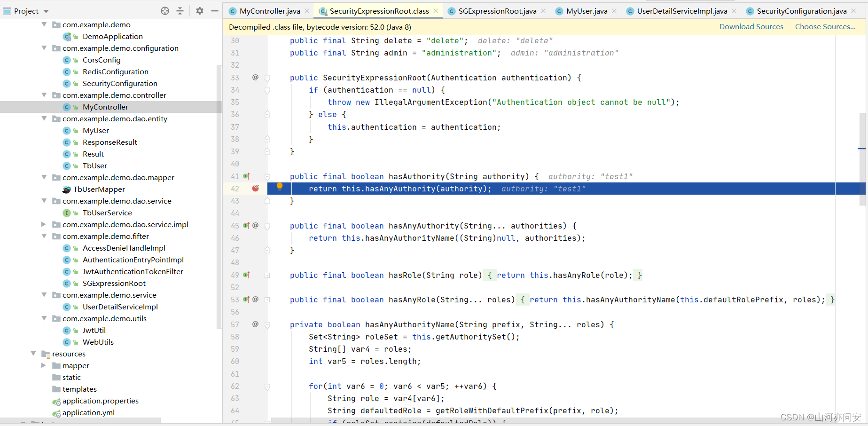The image size is (868, 426).
Task: Open the Project view dropdown
Action: point(46,11)
